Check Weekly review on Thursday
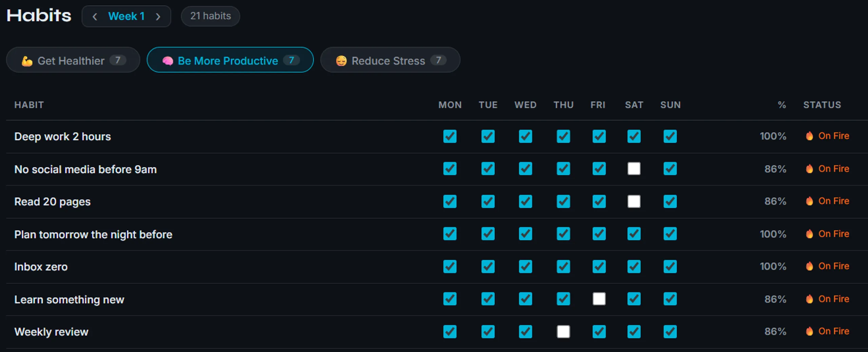 564,332
